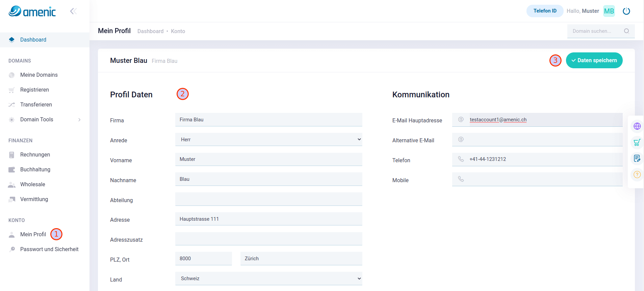
Task: Save data with Daten speichern button
Action: tap(594, 60)
